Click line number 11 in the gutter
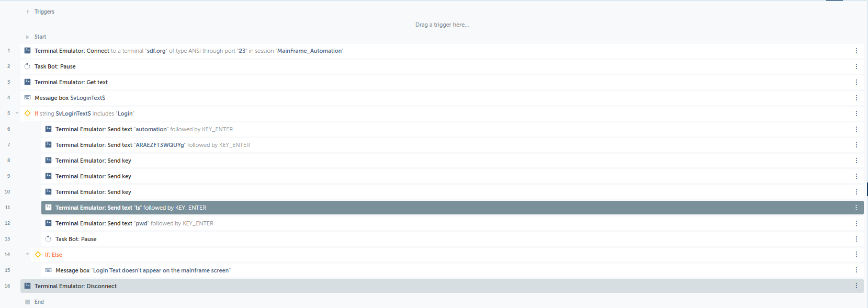 [x=7, y=208]
